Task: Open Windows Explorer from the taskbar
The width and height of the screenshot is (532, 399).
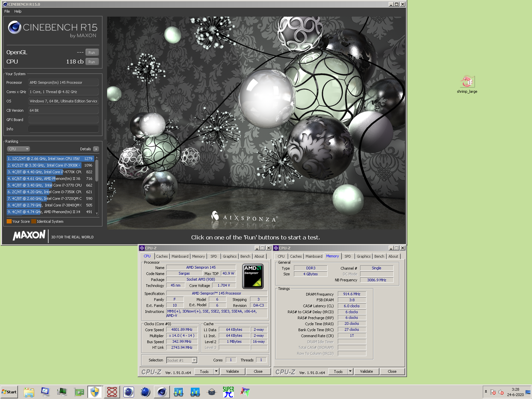Action: (x=29, y=392)
